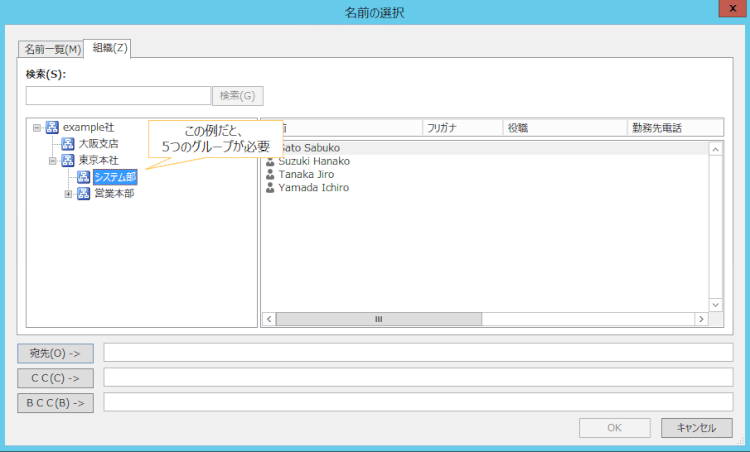Click the horizontal scrollbar thumb in member list

(378, 319)
